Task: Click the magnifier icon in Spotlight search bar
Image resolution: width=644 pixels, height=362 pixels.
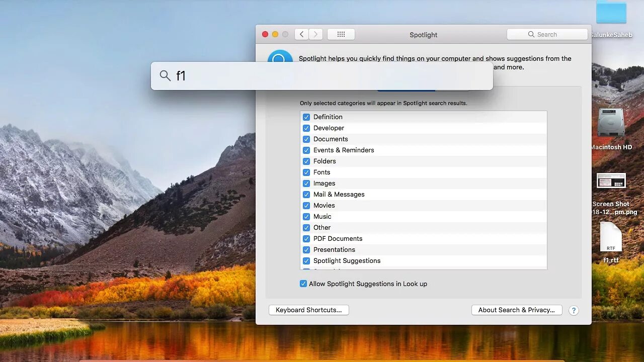Action: (x=165, y=76)
